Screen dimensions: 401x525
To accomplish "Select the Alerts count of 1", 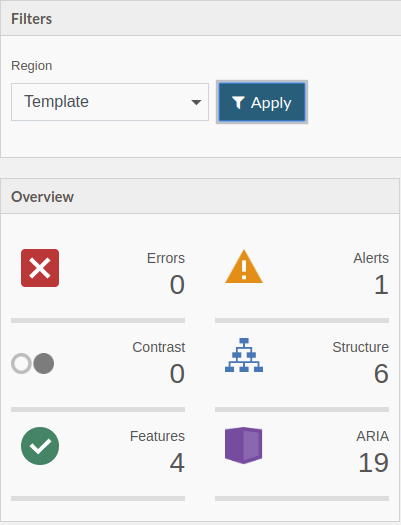I will pos(381,285).
